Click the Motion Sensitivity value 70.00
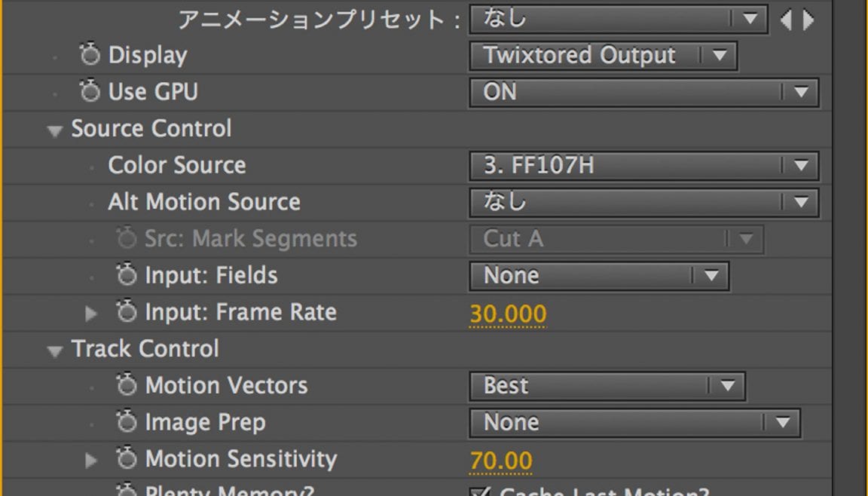This screenshot has width=868, height=496. click(500, 459)
